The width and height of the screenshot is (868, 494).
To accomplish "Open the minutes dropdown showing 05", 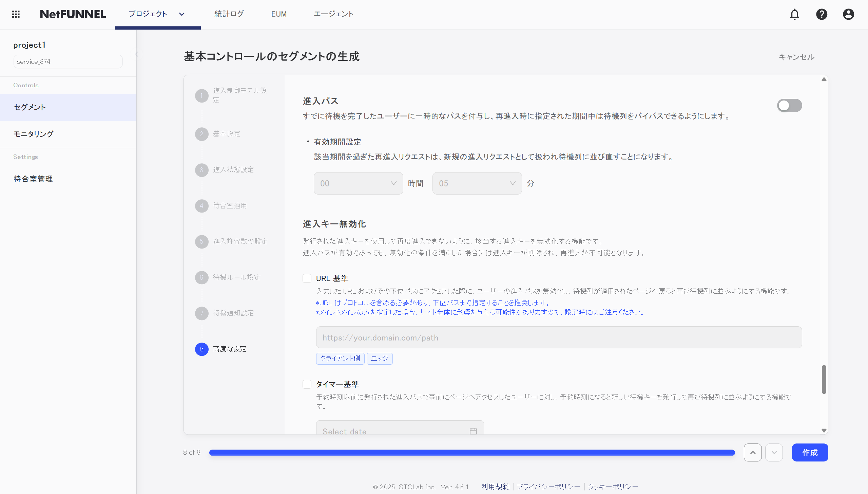I will tap(477, 183).
